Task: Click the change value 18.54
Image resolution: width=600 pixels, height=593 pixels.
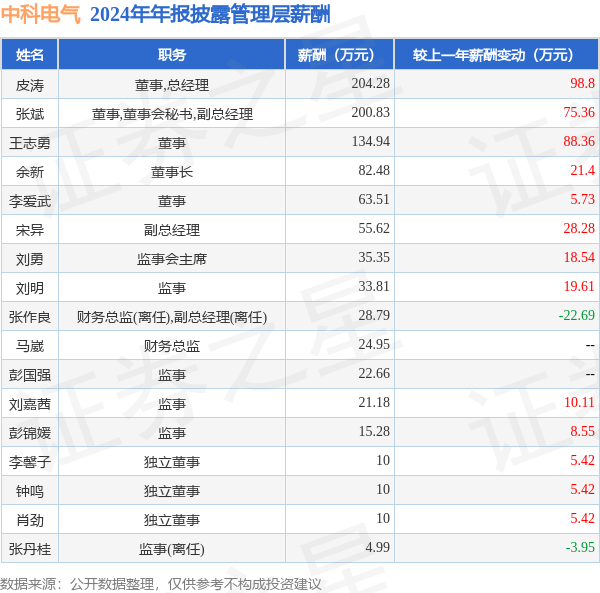Action: pyautogui.click(x=579, y=257)
